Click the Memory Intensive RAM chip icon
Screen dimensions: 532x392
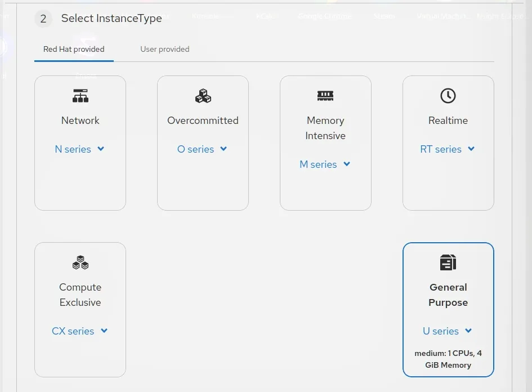coord(325,96)
